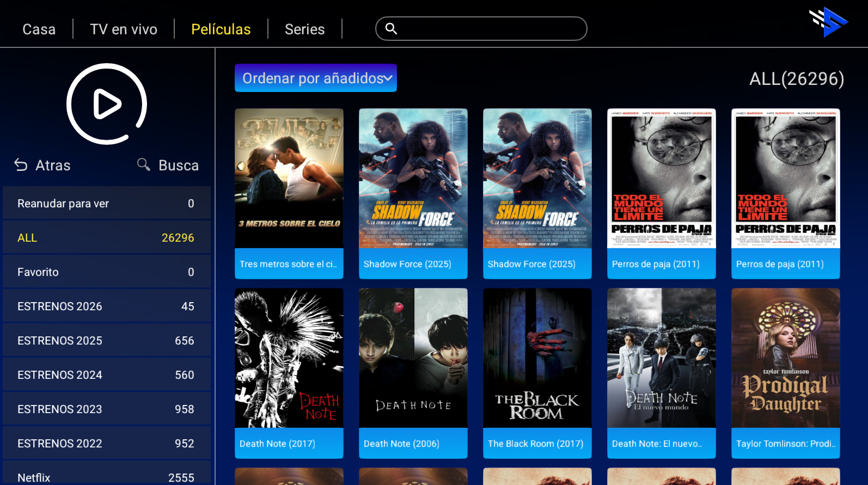Choose the Netflix category in sidebar
The width and height of the screenshot is (868, 485).
[107, 476]
